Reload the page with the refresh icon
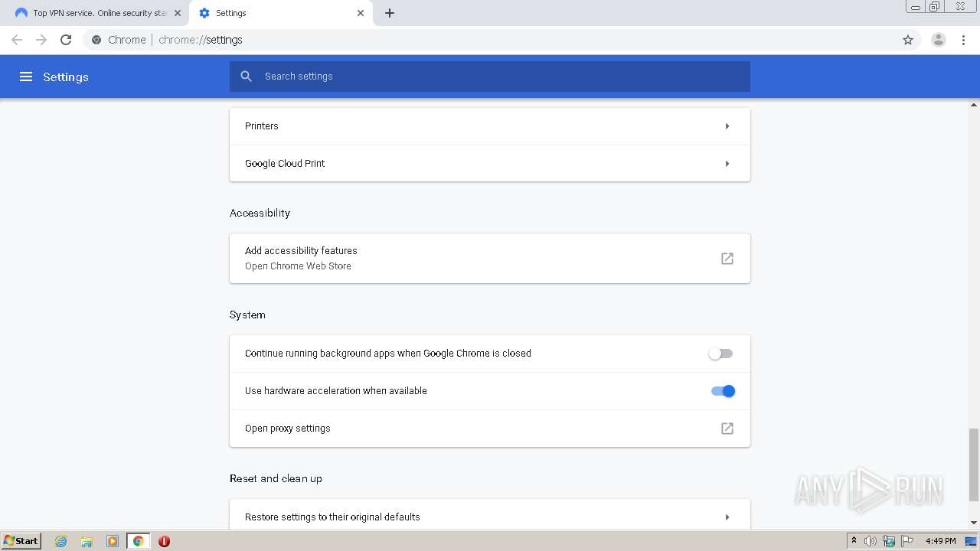 66,40
